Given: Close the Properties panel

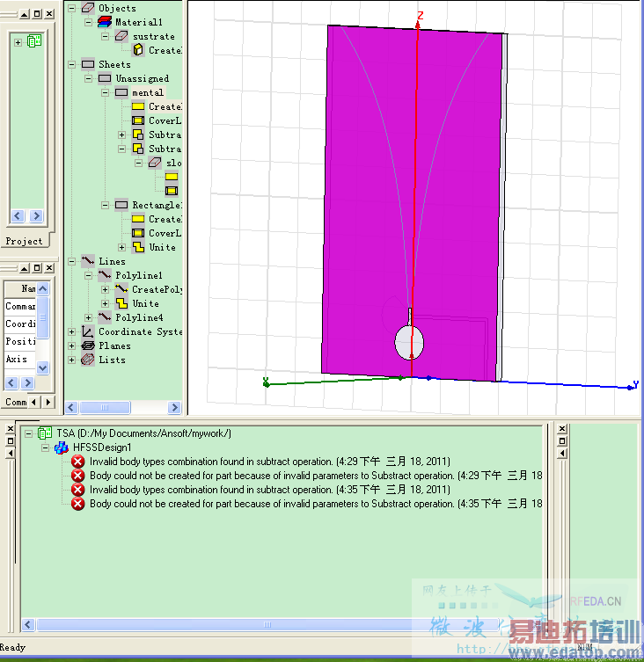Looking at the screenshot, I should [49, 267].
